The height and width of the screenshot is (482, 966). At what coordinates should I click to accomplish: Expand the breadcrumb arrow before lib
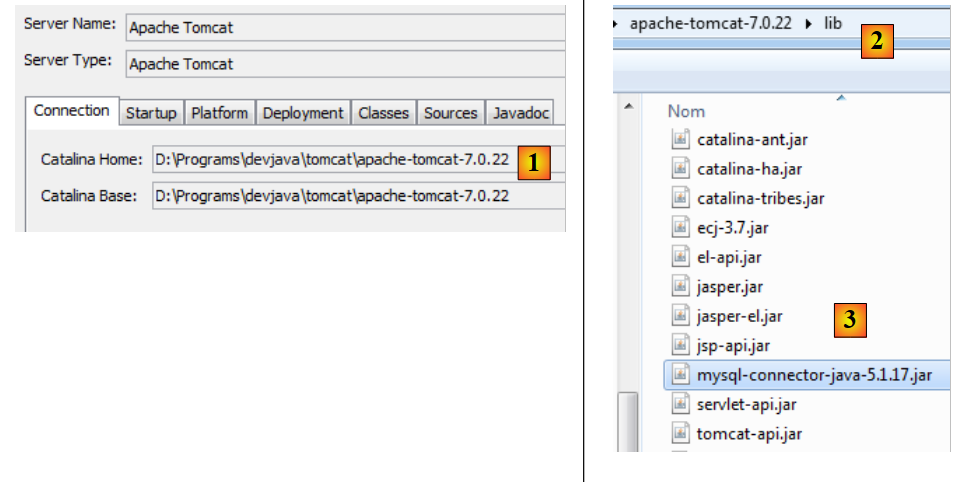811,22
